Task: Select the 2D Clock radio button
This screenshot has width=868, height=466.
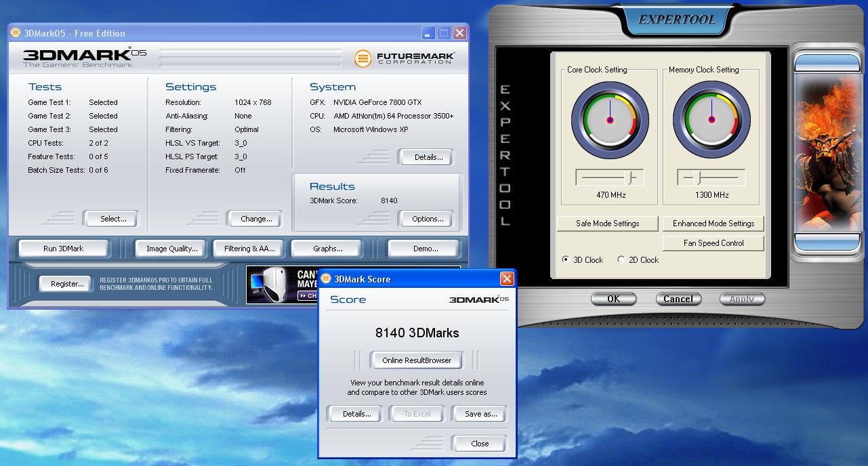Action: tap(621, 259)
